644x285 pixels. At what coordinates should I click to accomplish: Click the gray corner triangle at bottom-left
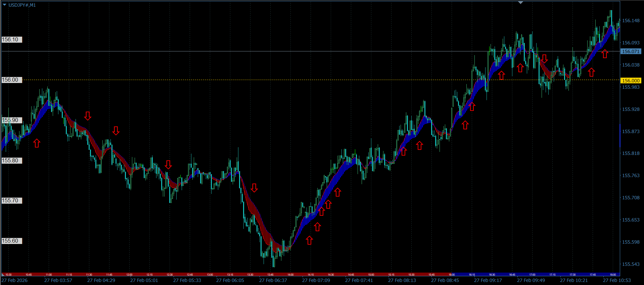3,275
